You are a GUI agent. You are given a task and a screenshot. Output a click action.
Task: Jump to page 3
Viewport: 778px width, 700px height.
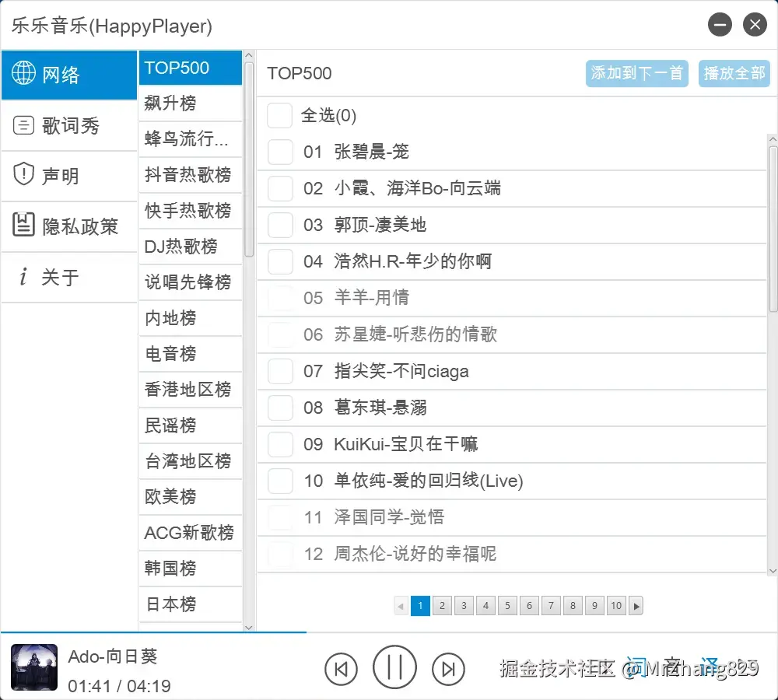point(464,606)
